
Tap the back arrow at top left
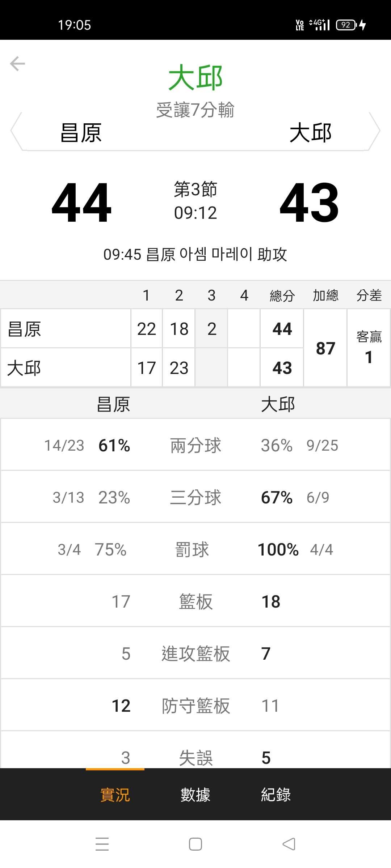[x=17, y=64]
